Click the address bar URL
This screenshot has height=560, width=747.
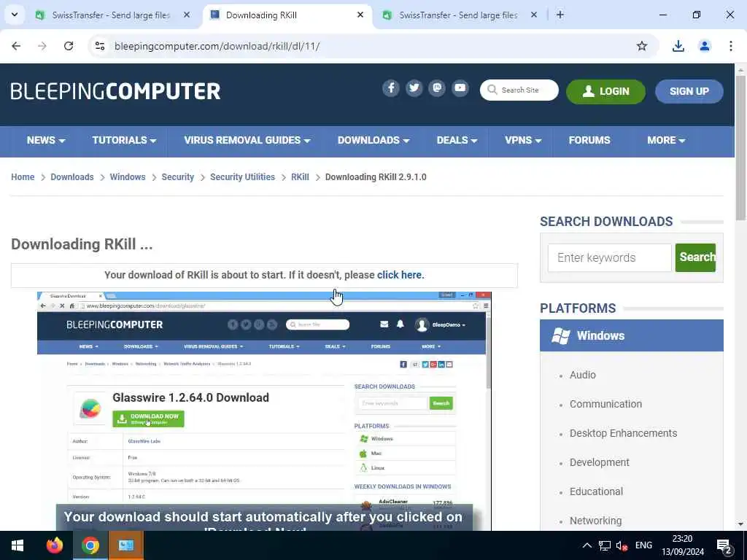[217, 46]
